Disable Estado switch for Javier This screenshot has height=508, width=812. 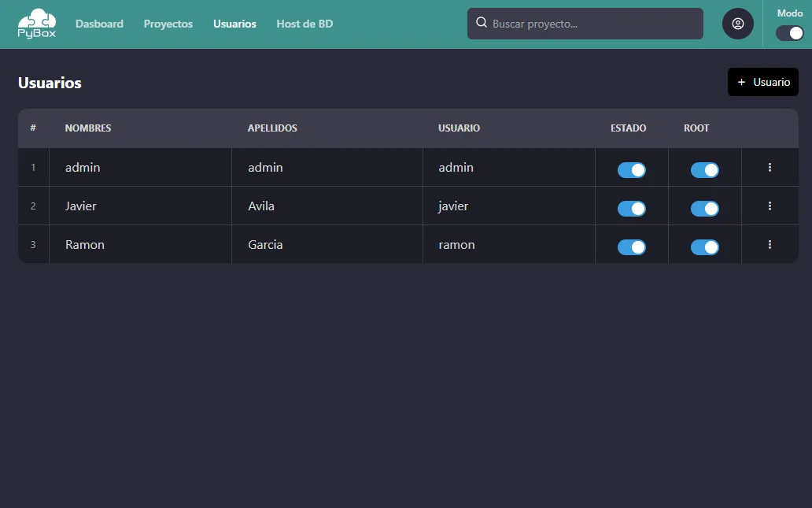point(631,209)
